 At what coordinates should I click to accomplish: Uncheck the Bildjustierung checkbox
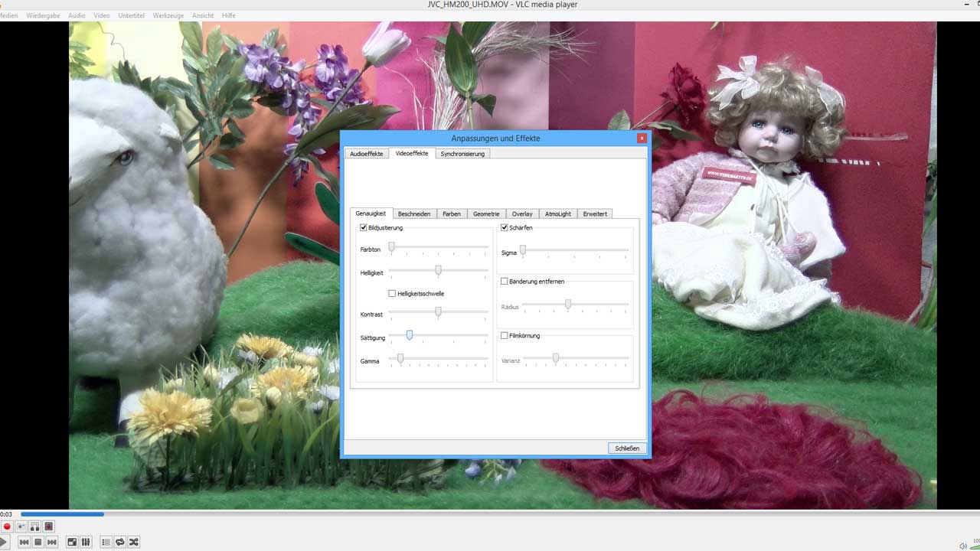click(x=364, y=227)
